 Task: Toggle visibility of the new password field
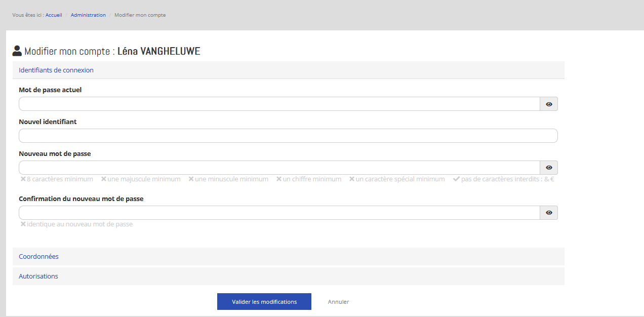(549, 168)
